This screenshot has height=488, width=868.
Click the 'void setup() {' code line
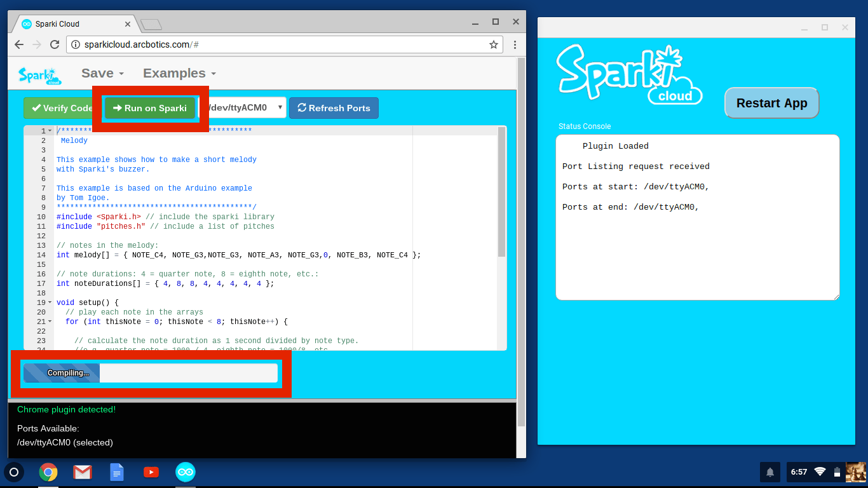88,302
